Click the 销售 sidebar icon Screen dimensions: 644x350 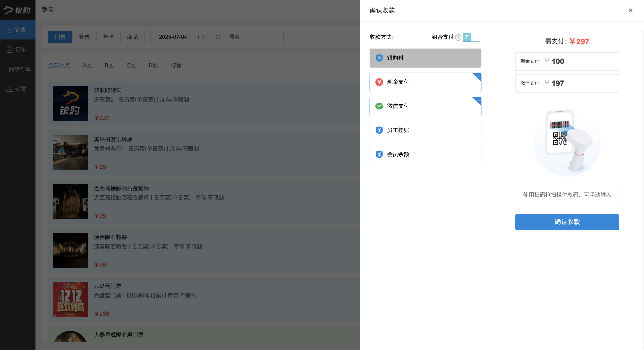(9, 30)
